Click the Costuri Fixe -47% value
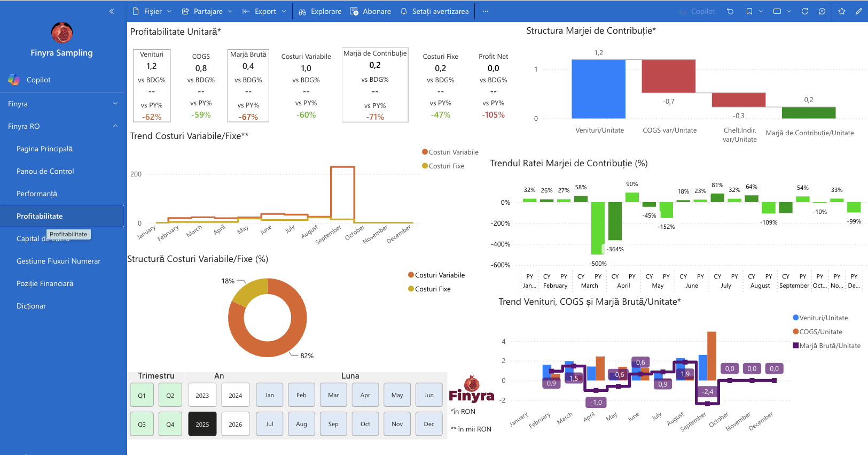The image size is (868, 455). click(440, 115)
